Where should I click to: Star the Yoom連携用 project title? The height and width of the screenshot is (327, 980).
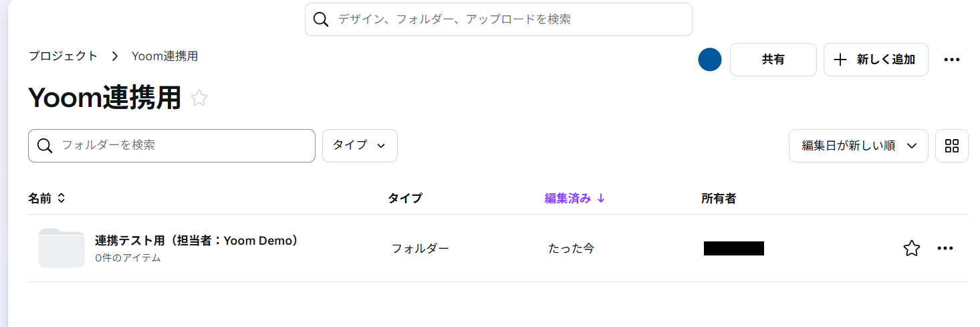click(199, 98)
